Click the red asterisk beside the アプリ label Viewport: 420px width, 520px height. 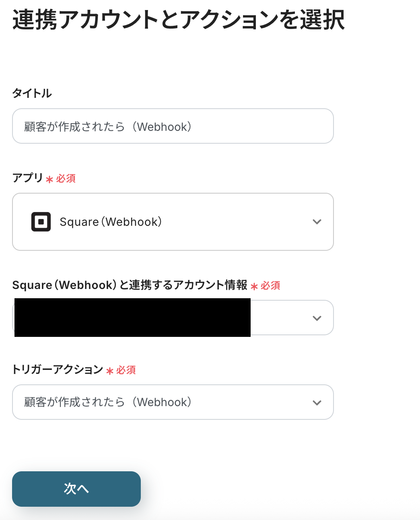pyautogui.click(x=49, y=180)
